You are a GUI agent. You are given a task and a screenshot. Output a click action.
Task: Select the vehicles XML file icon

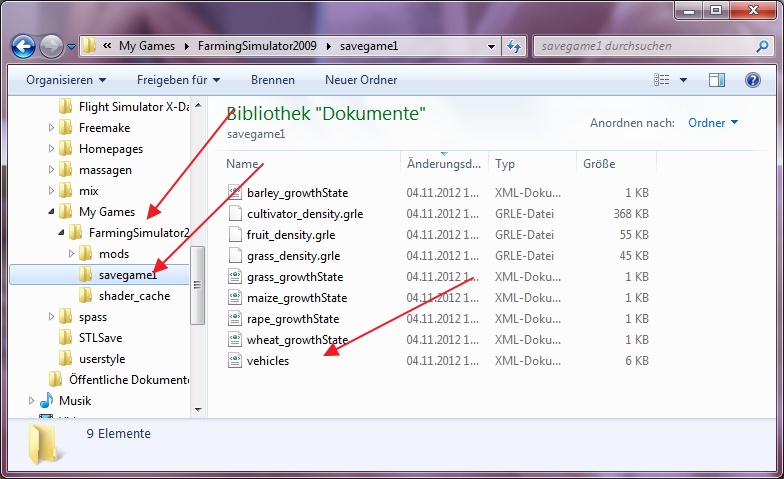pos(235,361)
